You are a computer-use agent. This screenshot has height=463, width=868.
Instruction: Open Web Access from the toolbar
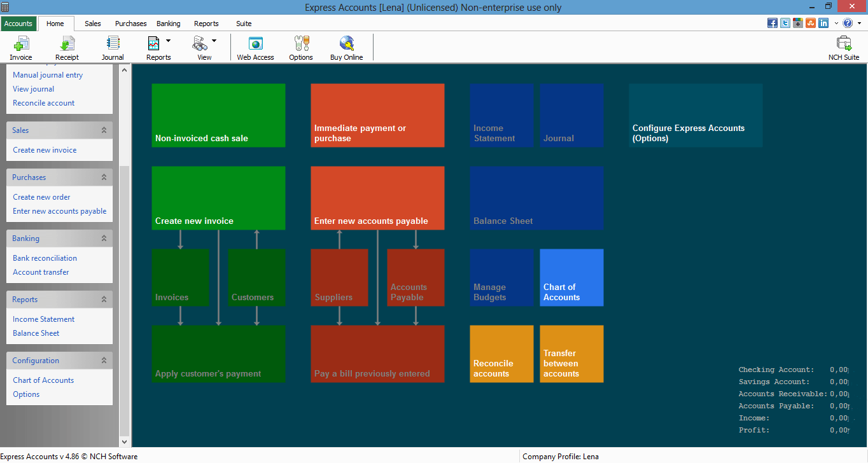tap(255, 48)
